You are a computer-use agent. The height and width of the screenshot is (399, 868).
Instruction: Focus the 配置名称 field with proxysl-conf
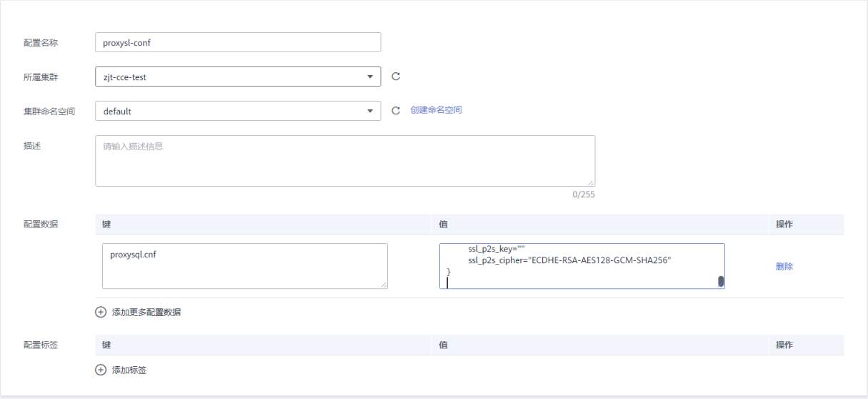click(x=237, y=42)
